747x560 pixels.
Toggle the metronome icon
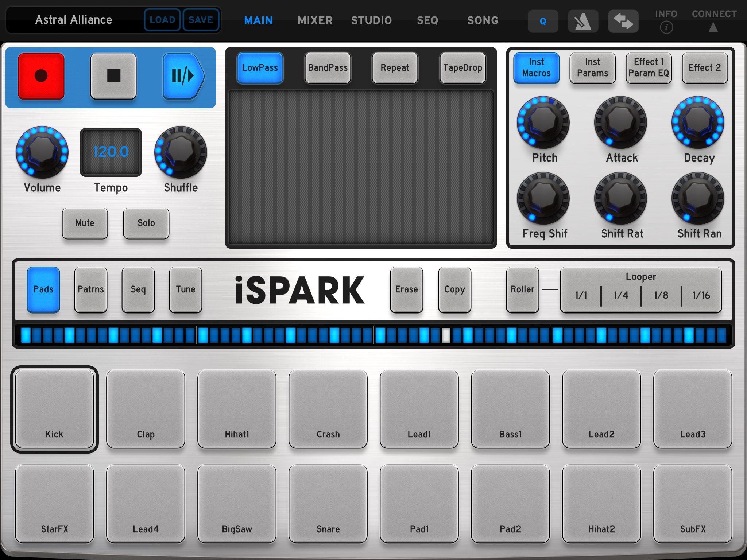pos(582,22)
